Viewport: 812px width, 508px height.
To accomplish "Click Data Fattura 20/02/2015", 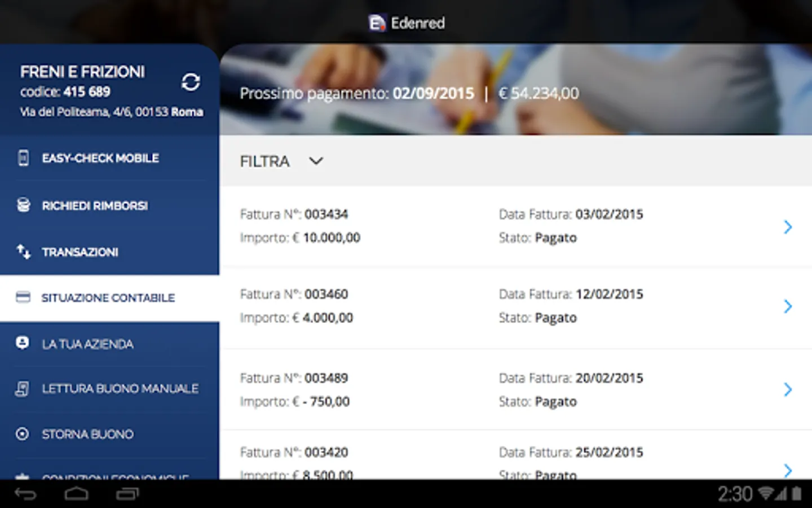I will point(571,378).
